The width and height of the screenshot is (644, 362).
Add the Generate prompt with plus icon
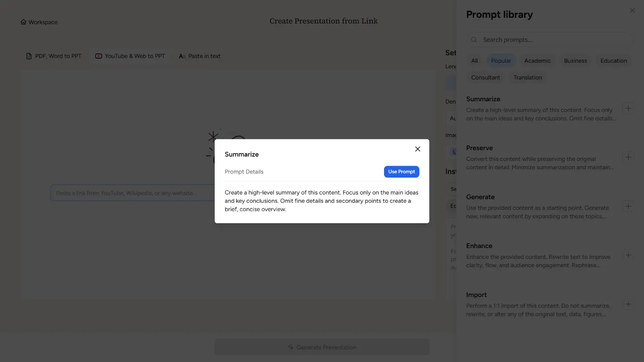[x=628, y=206]
